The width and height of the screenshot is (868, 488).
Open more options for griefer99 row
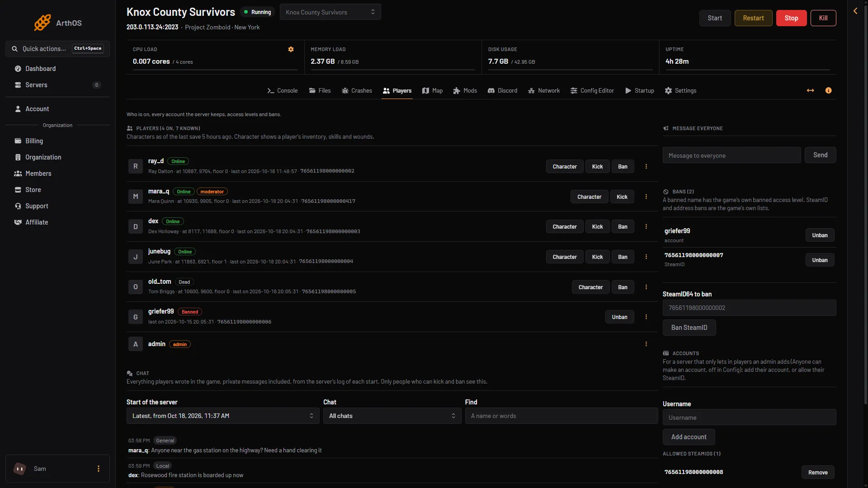[646, 317]
